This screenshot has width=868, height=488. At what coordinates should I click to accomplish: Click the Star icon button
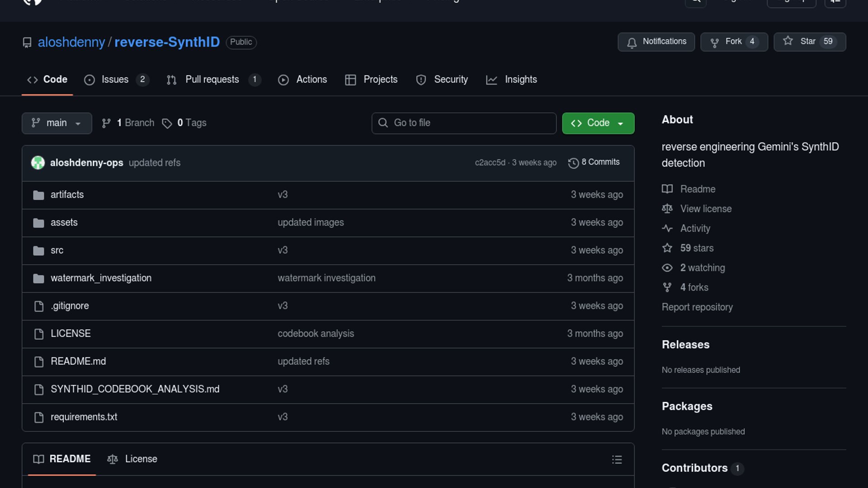click(x=788, y=41)
